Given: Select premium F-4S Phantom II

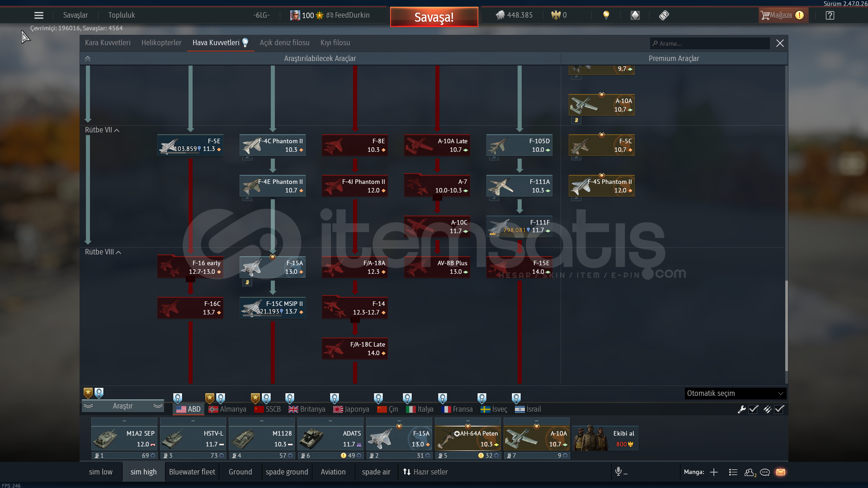Looking at the screenshot, I should click(x=602, y=186).
